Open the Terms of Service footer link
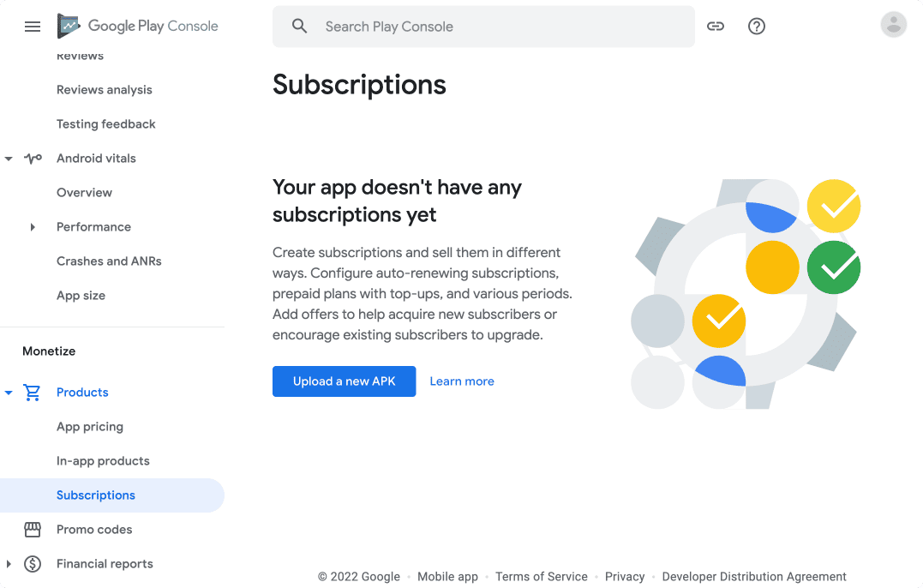The height and width of the screenshot is (588, 923). pyautogui.click(x=542, y=577)
